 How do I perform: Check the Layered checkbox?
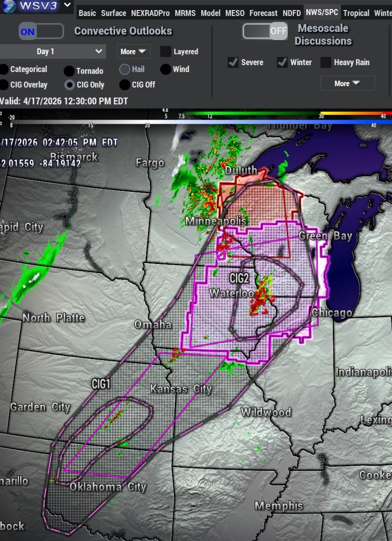[x=166, y=52]
